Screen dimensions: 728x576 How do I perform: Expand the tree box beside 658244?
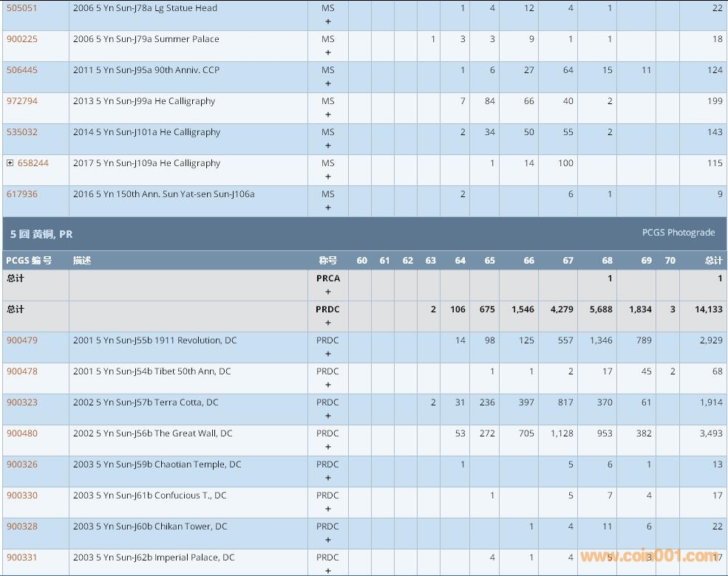pos(10,163)
